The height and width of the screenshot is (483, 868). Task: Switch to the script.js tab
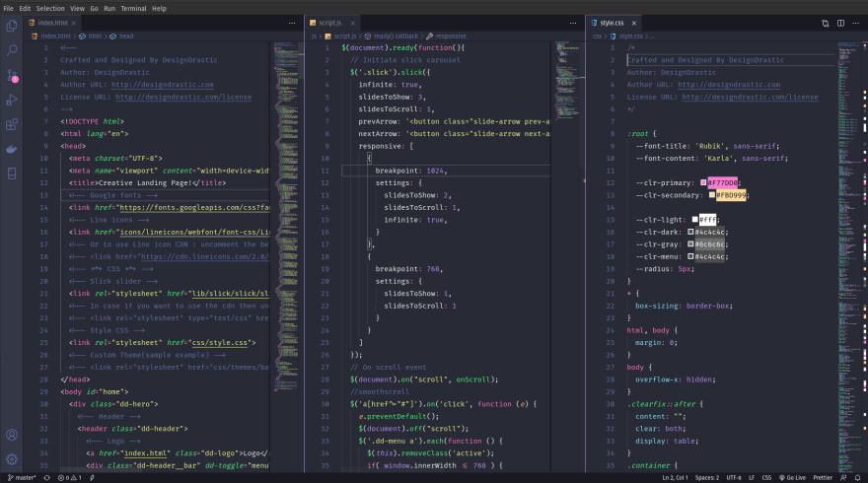[328, 22]
